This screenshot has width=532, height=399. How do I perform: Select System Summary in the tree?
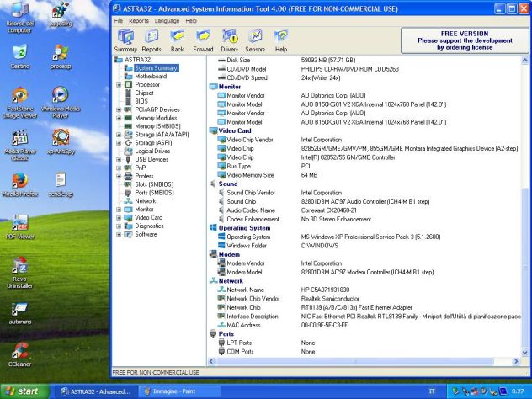156,68
